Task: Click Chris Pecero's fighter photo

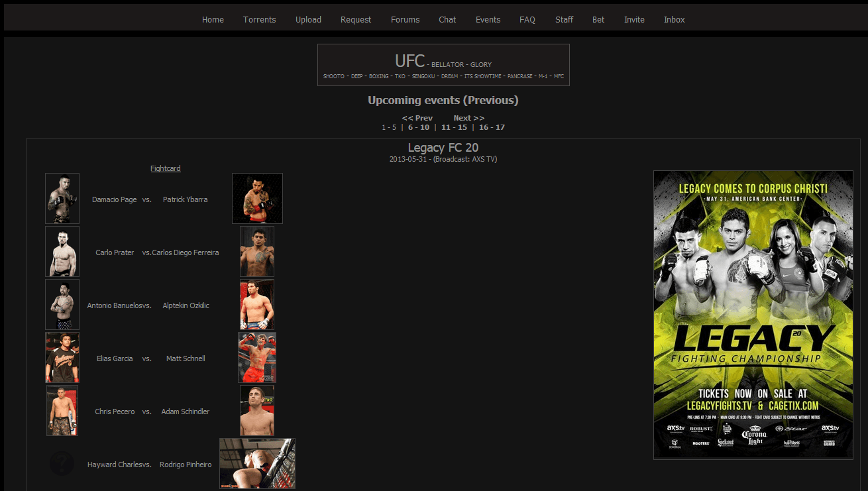Action: pyautogui.click(x=62, y=411)
